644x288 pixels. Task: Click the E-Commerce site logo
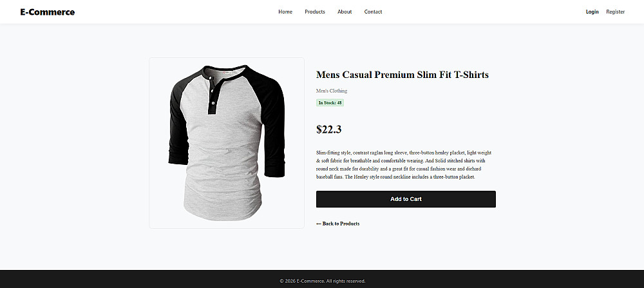pos(47,12)
